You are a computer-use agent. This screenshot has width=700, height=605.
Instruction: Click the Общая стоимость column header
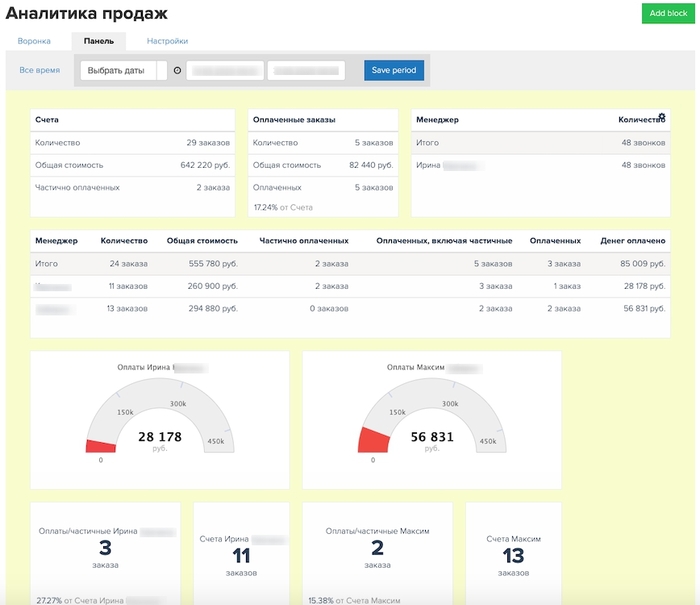tap(201, 241)
